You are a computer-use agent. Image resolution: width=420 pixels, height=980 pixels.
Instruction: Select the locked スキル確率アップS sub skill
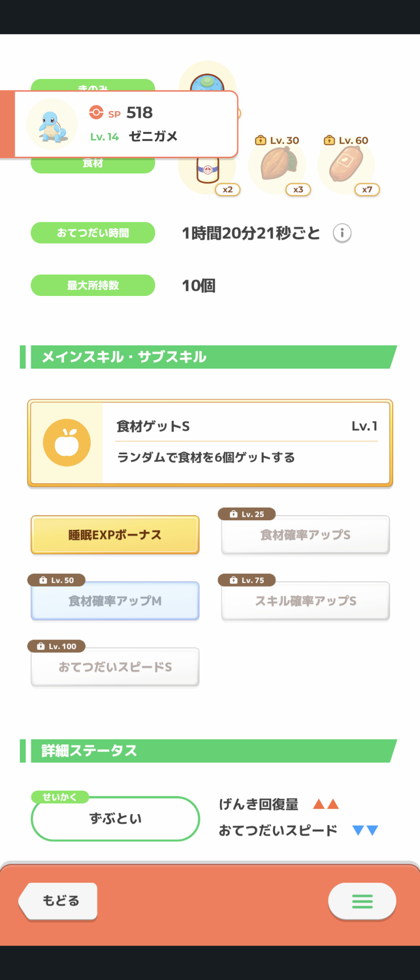coord(305,601)
